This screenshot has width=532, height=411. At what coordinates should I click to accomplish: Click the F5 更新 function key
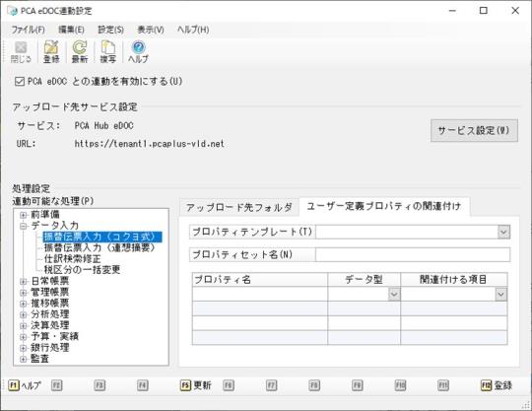[196, 385]
